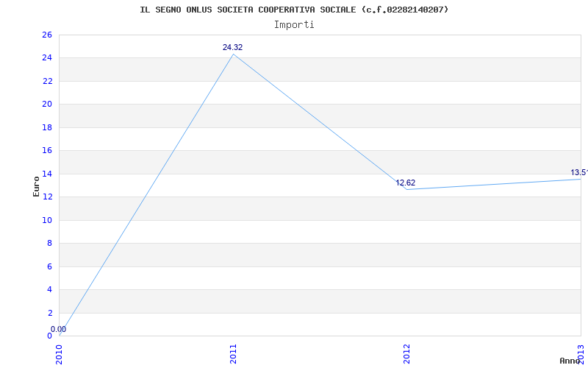Click the Importi subtitle
588x368 pixels.
[x=294, y=25]
